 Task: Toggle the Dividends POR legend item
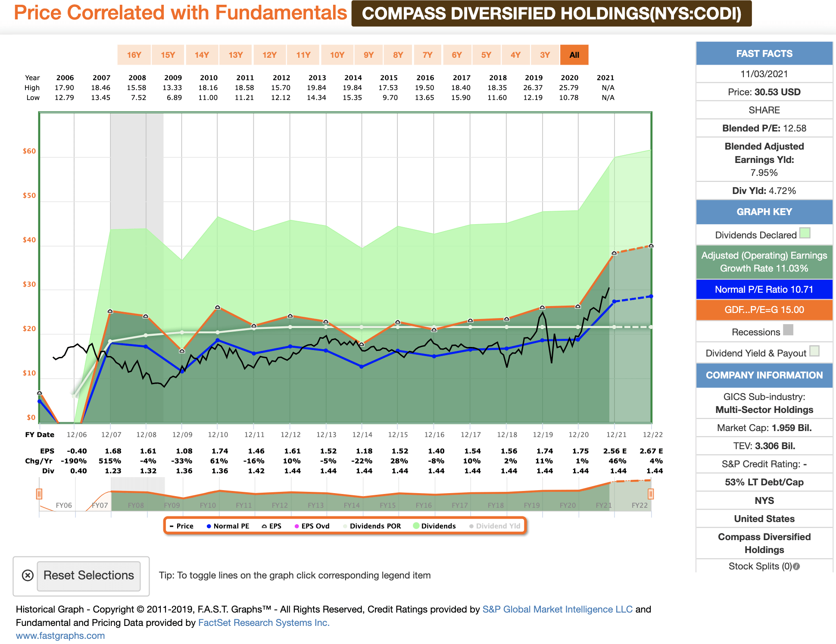pyautogui.click(x=371, y=526)
